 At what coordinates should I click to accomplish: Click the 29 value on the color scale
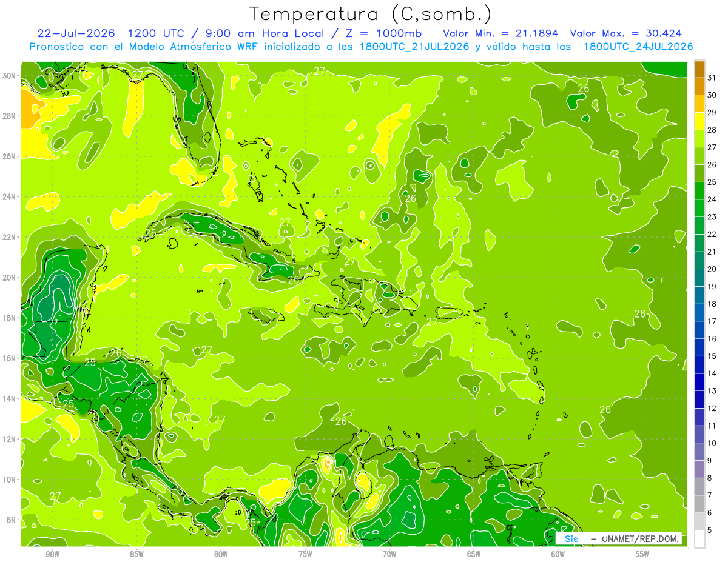pyautogui.click(x=712, y=113)
